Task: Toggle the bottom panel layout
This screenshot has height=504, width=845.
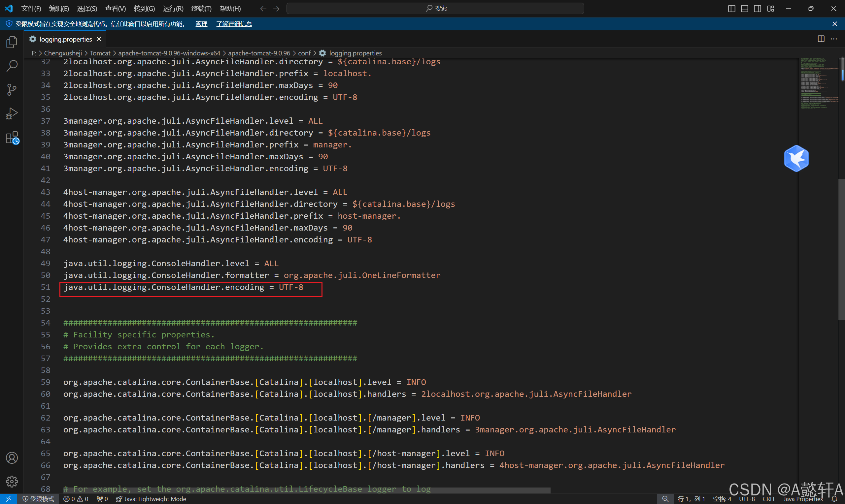Action: [744, 9]
